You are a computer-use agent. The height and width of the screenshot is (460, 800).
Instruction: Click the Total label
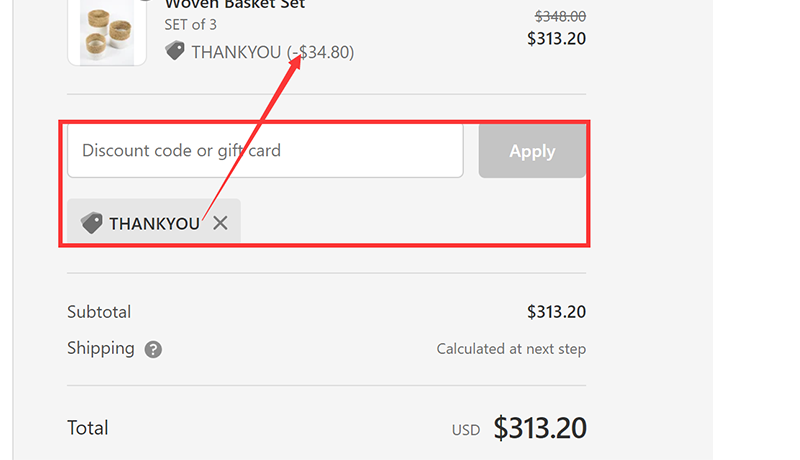point(88,428)
